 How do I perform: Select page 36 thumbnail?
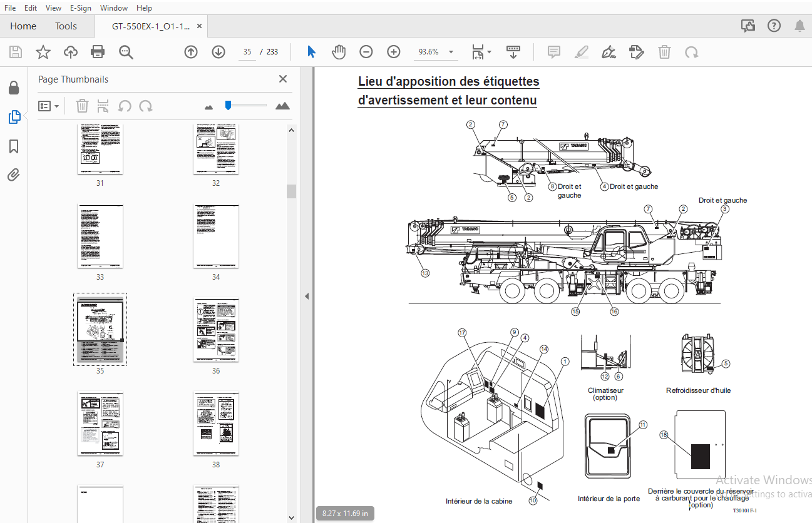point(216,330)
